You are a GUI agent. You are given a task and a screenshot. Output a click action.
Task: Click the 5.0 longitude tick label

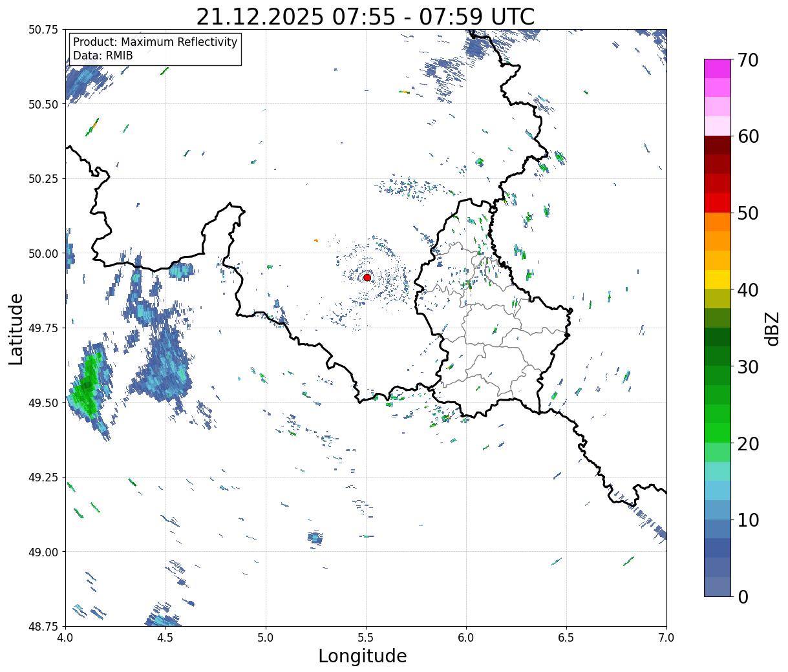point(266,638)
